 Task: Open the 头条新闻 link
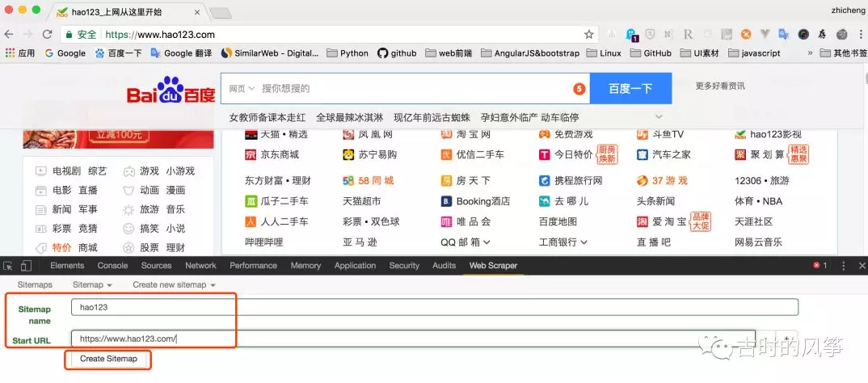[x=655, y=201]
